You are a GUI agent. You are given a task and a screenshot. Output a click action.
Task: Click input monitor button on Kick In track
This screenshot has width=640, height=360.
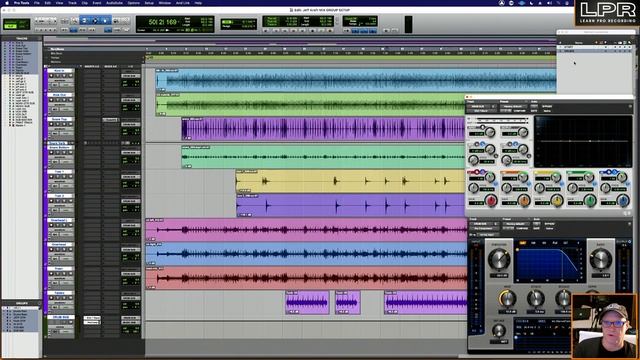(58, 76)
